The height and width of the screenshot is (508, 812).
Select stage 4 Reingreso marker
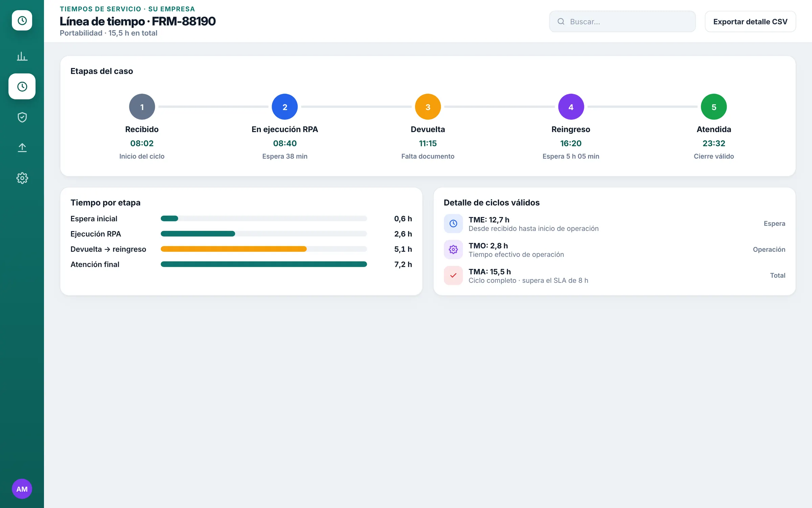coord(571,107)
